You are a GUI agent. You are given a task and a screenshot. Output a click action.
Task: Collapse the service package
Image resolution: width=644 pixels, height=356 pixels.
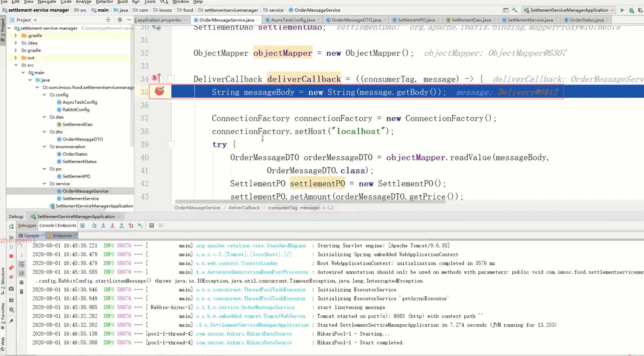(44, 184)
